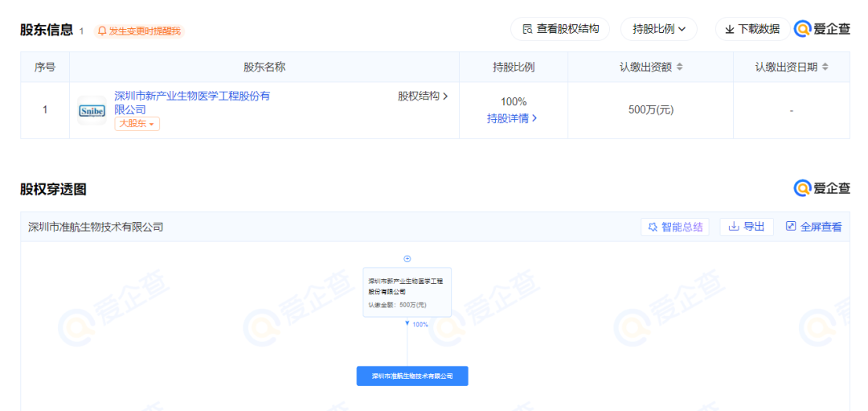The height and width of the screenshot is (411, 868).
Task: Click 下载数据 download button
Action: [x=753, y=29]
